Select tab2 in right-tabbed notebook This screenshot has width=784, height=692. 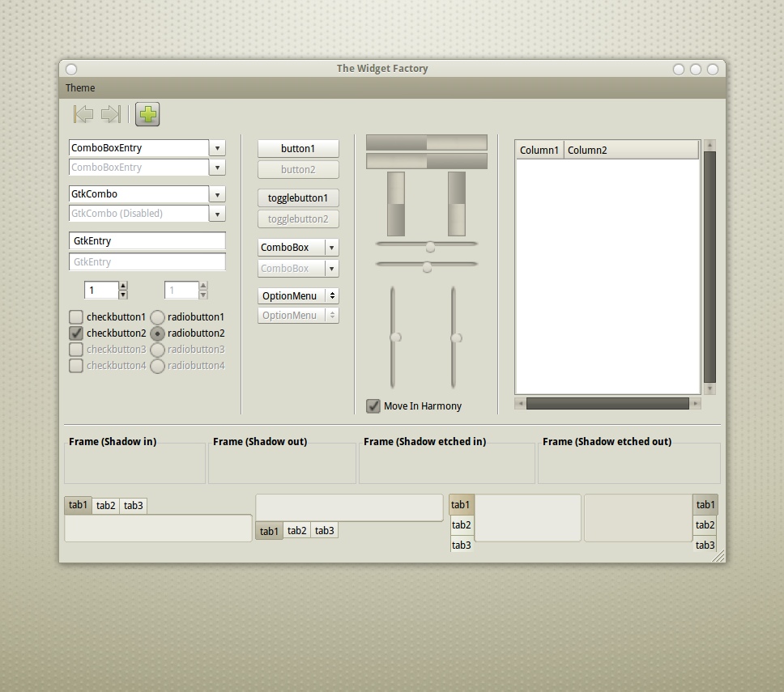pyautogui.click(x=705, y=525)
